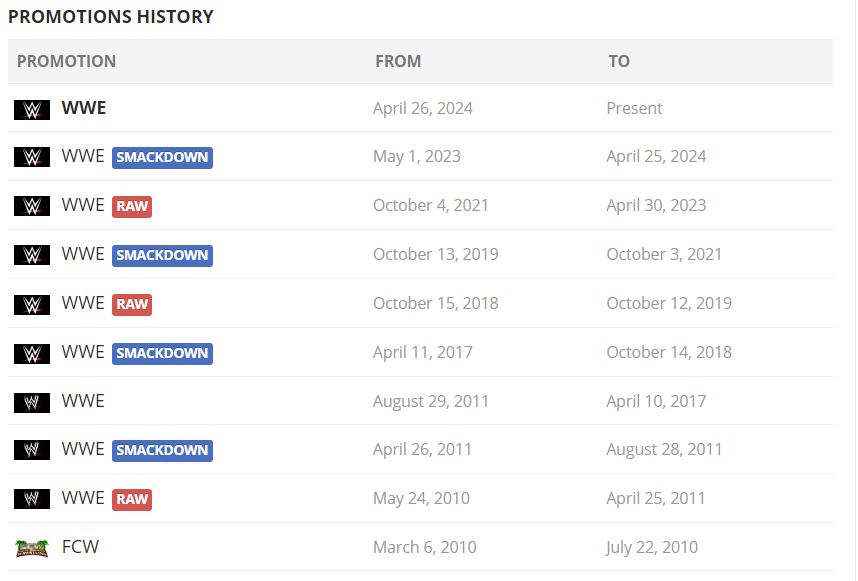The width and height of the screenshot is (858, 581).
Task: Open the FCW promotion link
Action: click(x=80, y=547)
